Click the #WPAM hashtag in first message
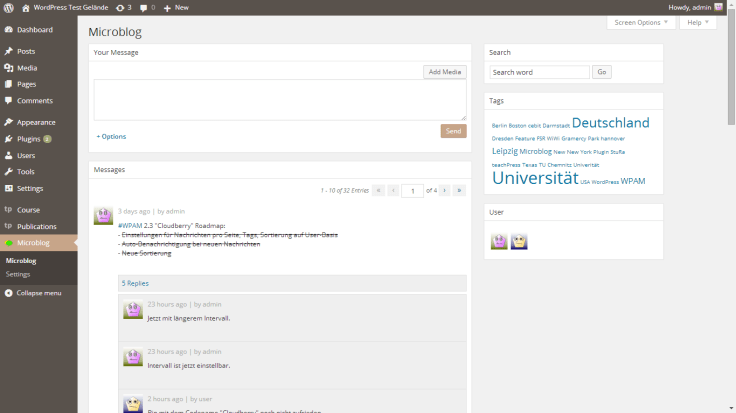736x413 pixels. tap(130, 226)
